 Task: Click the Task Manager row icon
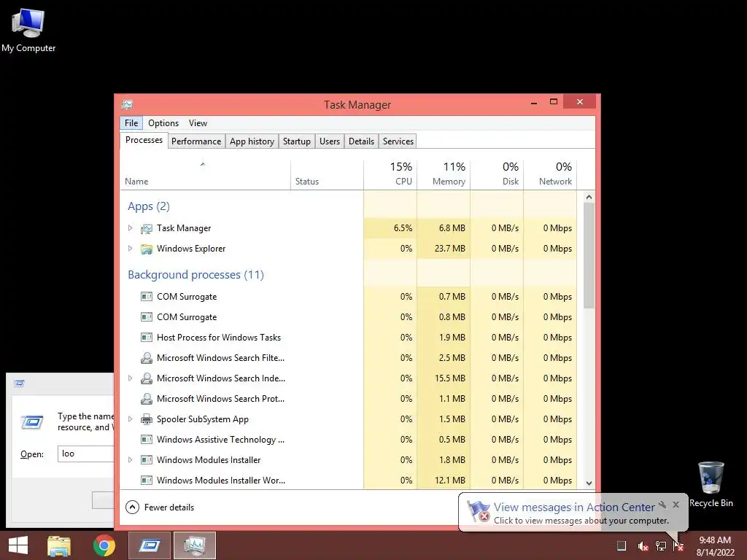tap(146, 228)
